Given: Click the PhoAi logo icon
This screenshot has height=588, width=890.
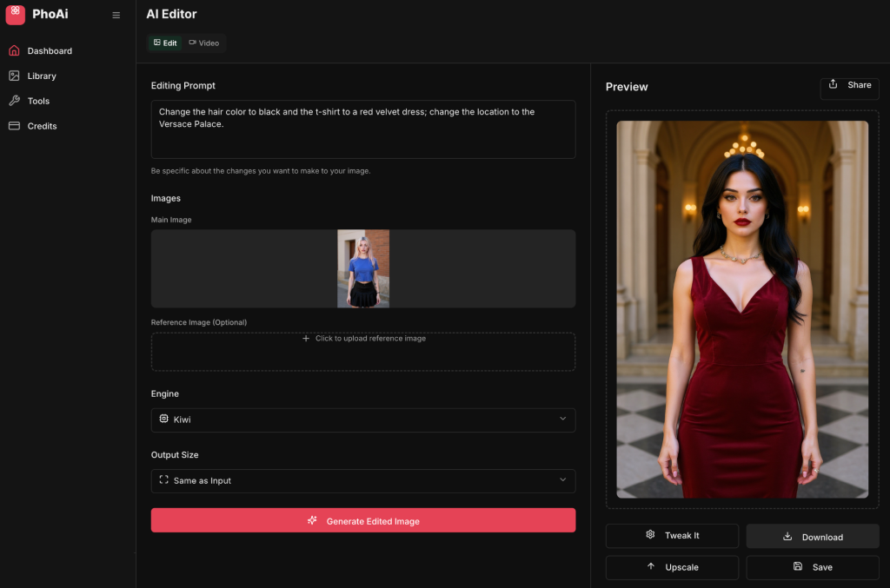Looking at the screenshot, I should coord(15,14).
